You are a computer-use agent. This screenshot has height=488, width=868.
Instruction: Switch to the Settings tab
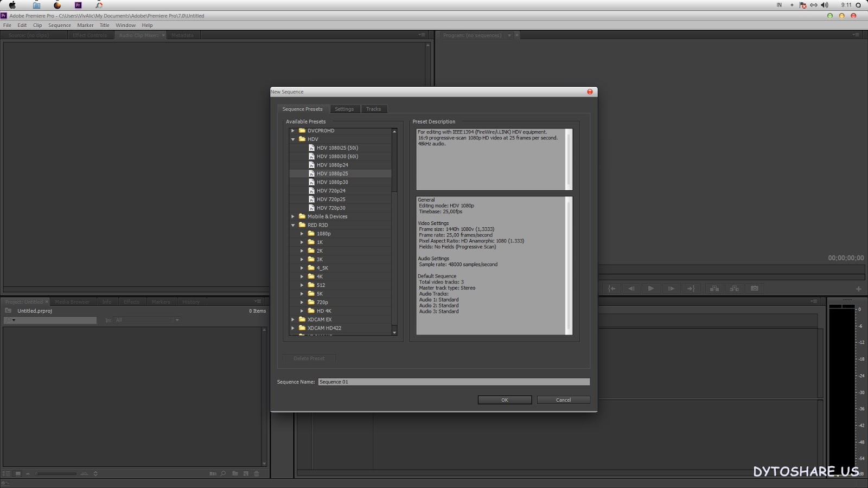pos(344,109)
